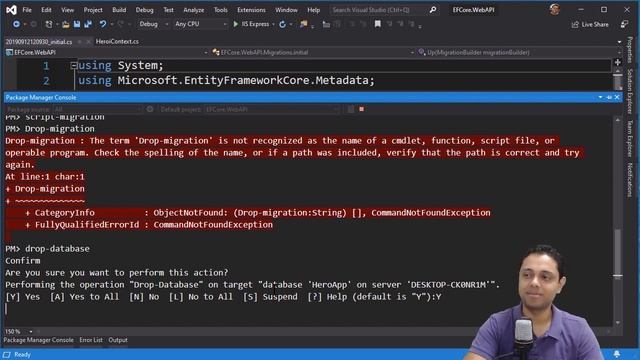Open the Help menu
Screen dimensions: 640x360
coord(313,10)
